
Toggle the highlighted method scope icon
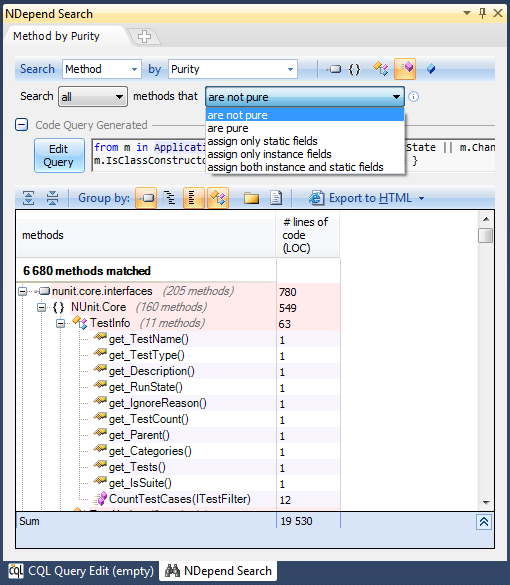[405, 69]
